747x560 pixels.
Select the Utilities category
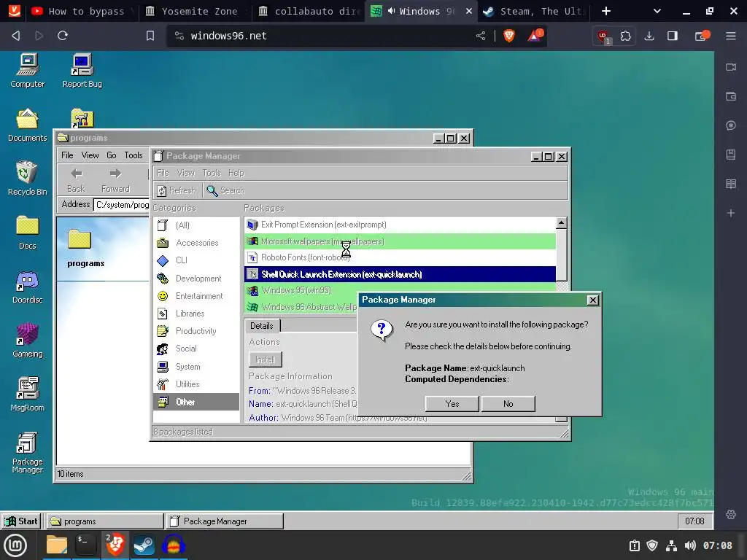(x=196, y=384)
